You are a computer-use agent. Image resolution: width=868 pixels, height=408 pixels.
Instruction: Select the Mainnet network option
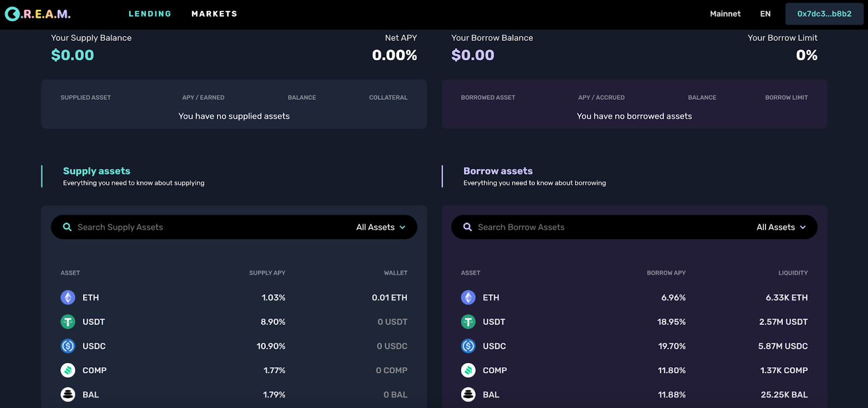[725, 14]
